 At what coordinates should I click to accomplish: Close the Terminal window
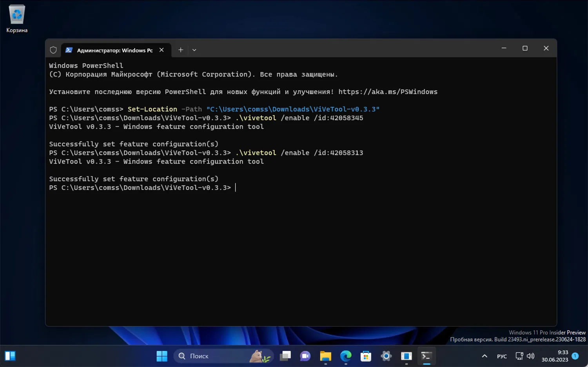point(546,48)
